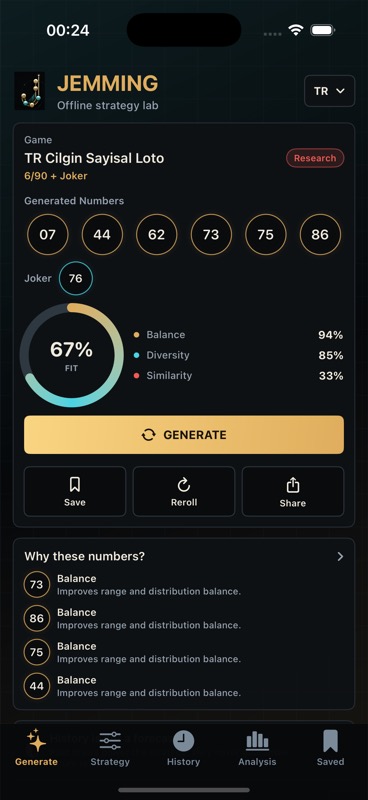Tap the 67% FIT progress ring
Image resolution: width=368 pixels, height=800 pixels.
point(71,355)
